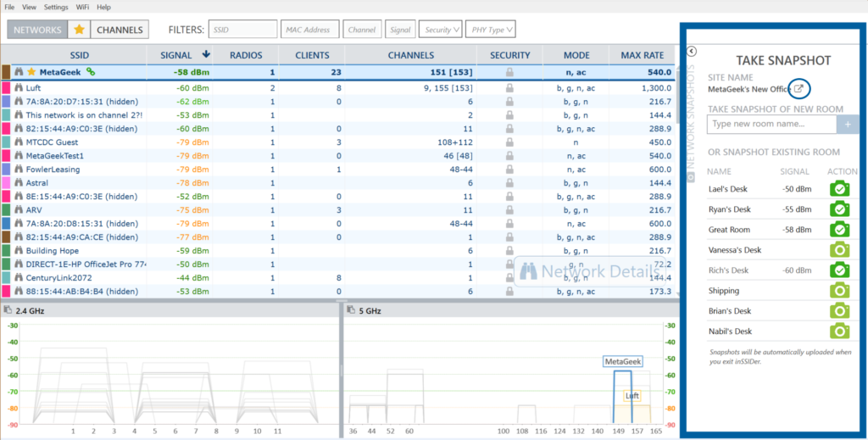868x440 pixels.
Task: Open the PHY Type filter dropdown
Action: coord(491,30)
